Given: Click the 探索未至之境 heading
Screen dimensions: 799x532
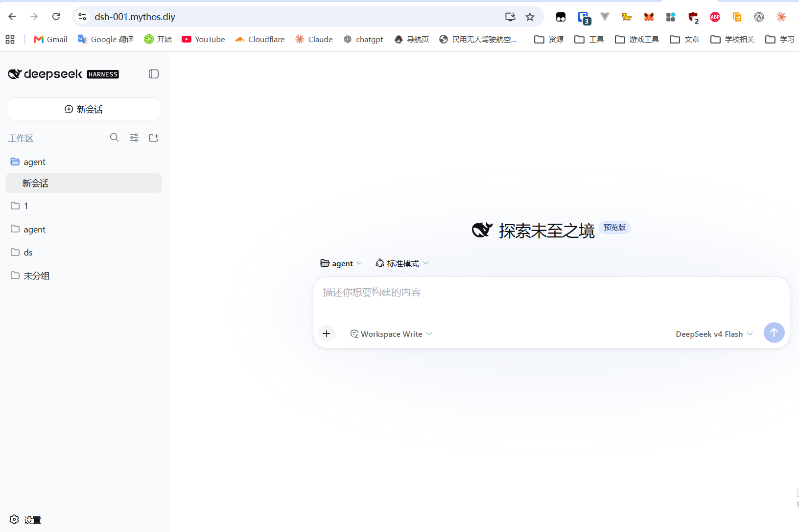Looking at the screenshot, I should [x=546, y=231].
